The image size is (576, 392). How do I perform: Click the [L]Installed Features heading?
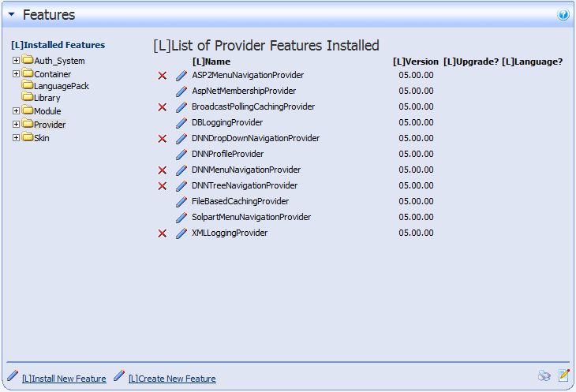[x=58, y=45]
